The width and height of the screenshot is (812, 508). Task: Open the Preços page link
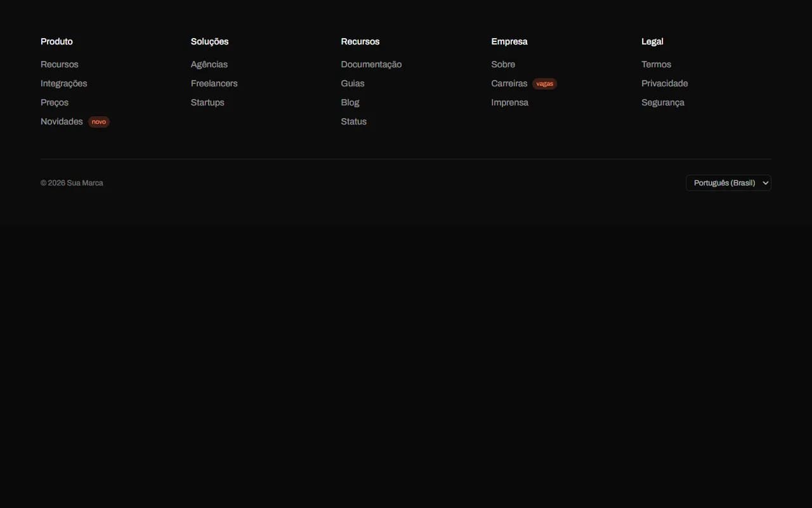pos(55,102)
